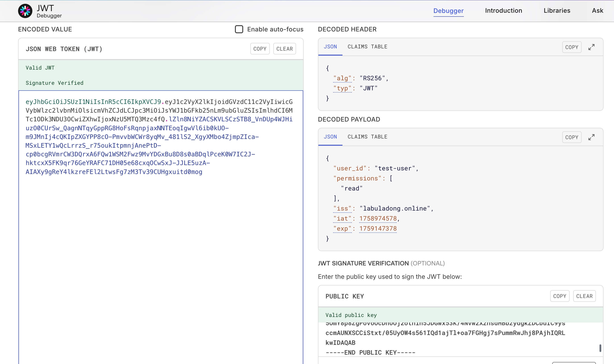This screenshot has height=364, width=614.
Task: Go to the Debugger nav link
Action: tap(448, 11)
